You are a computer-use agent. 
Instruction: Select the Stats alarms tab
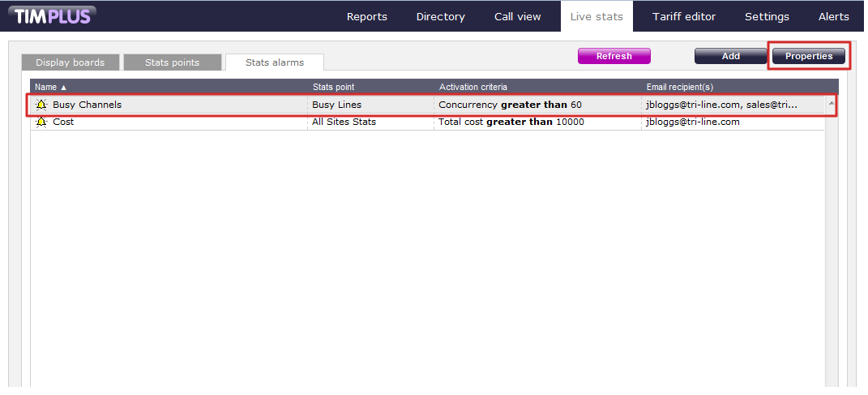click(274, 62)
